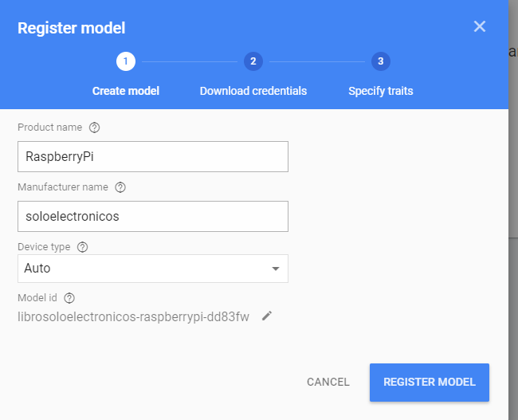
Task: Click the step 3 circle indicator
Action: (x=380, y=61)
